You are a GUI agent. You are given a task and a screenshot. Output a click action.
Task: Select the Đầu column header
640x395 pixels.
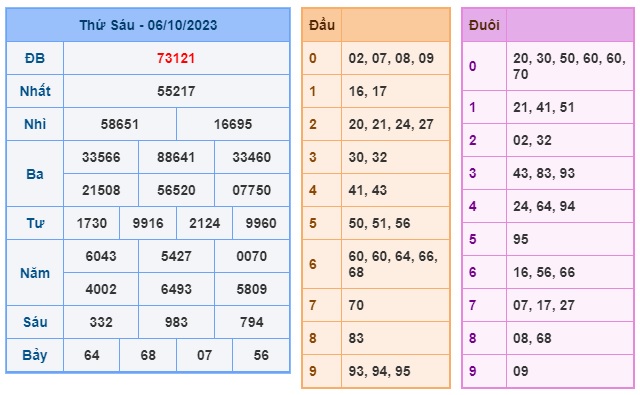tap(322, 25)
